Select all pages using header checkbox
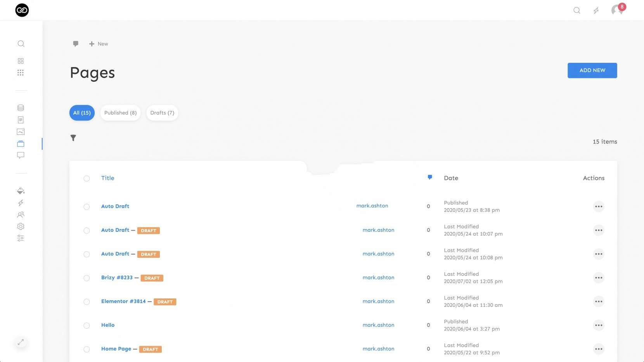Viewport: 644px width, 362px height. tap(87, 179)
